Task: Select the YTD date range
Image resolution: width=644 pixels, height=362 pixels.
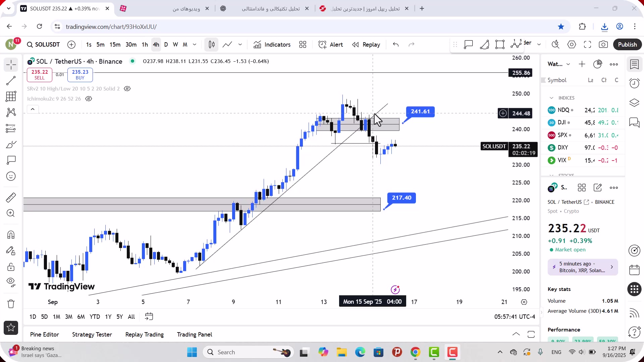Action: (95, 317)
